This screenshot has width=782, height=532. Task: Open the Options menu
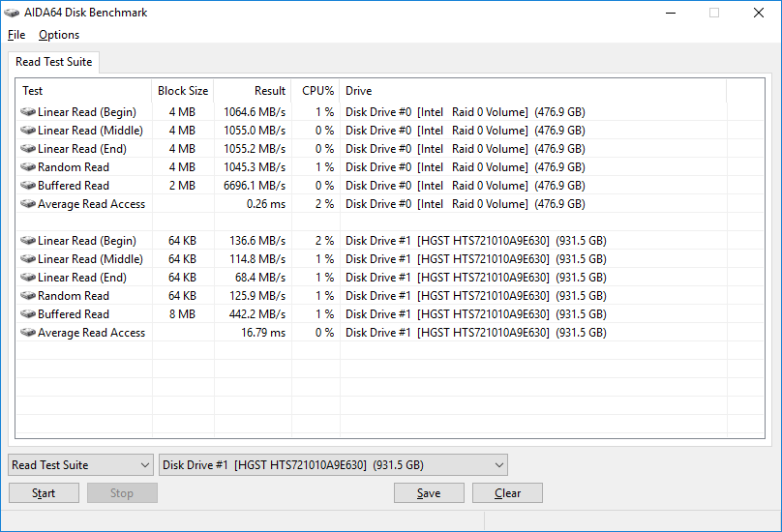tap(59, 35)
